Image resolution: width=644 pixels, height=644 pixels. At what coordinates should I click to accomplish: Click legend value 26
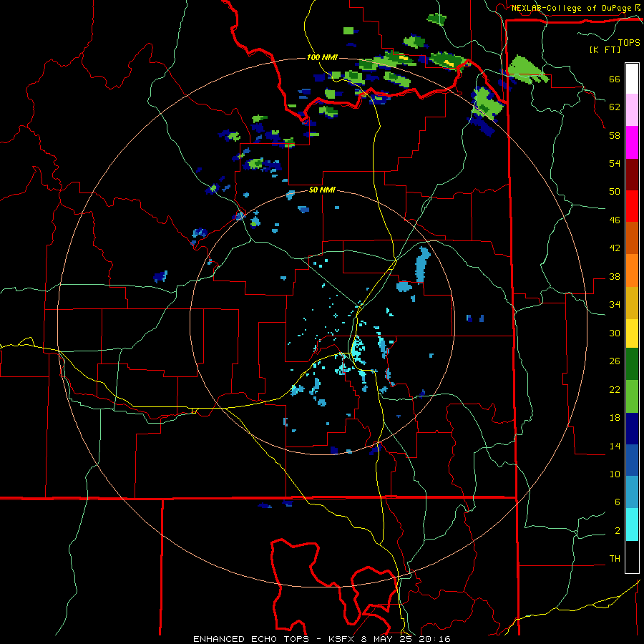(615, 361)
